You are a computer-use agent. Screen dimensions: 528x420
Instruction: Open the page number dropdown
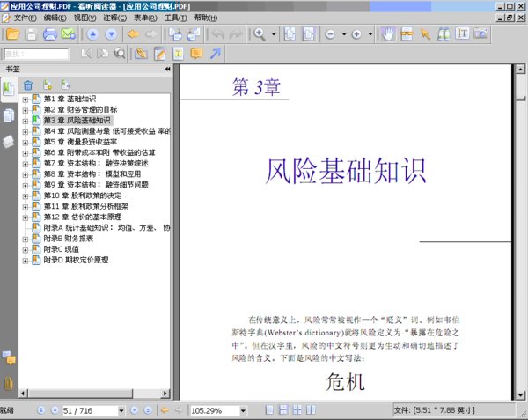[x=121, y=410]
